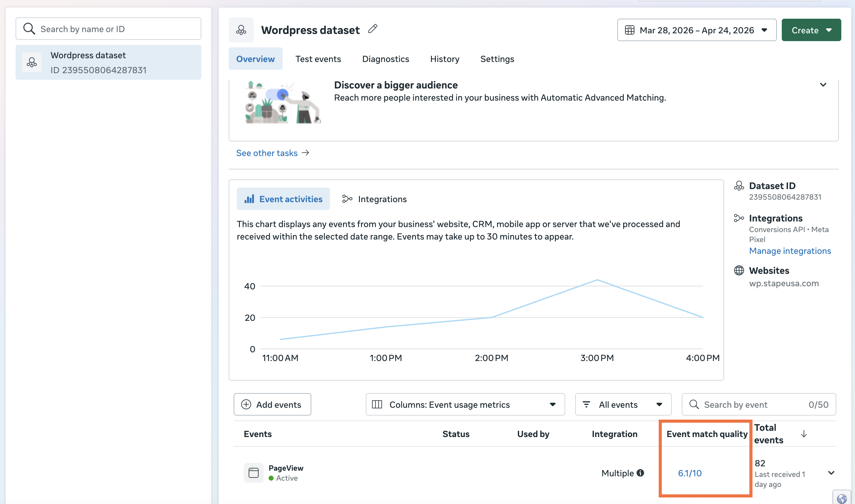Image resolution: width=855 pixels, height=504 pixels.
Task: Sort by the Total events down arrow
Action: [804, 434]
